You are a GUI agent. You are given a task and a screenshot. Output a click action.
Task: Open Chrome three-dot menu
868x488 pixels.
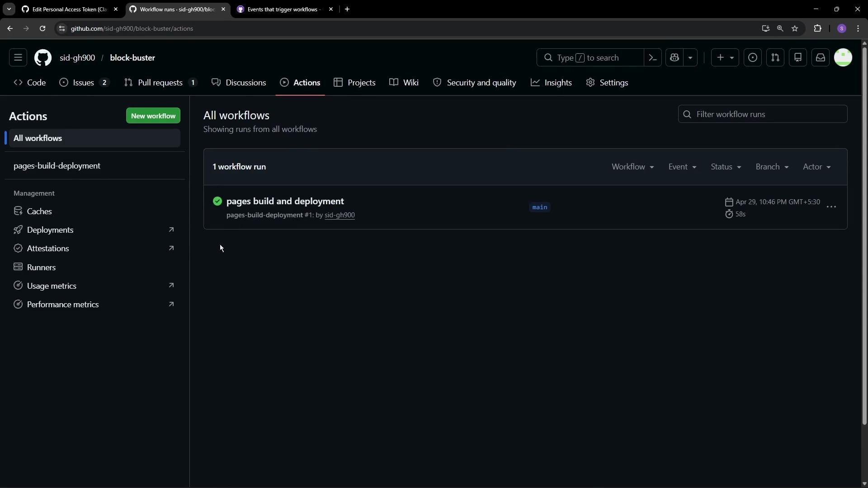859,28
